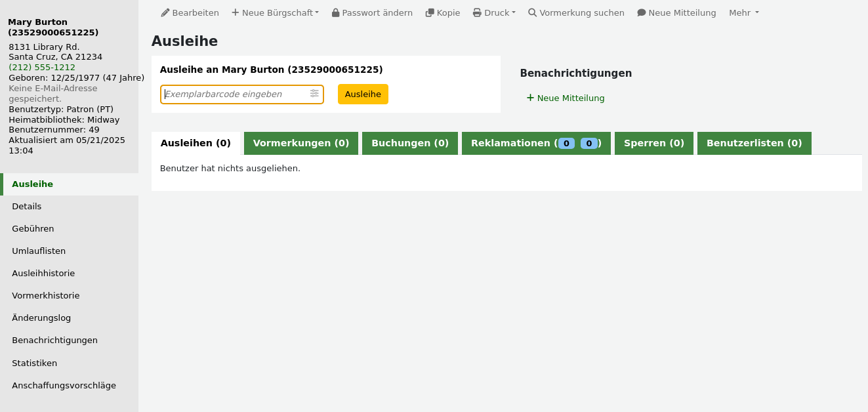Open Benachrichtigungen in the sidebar
Viewport: 868px width, 412px height.
point(69,340)
